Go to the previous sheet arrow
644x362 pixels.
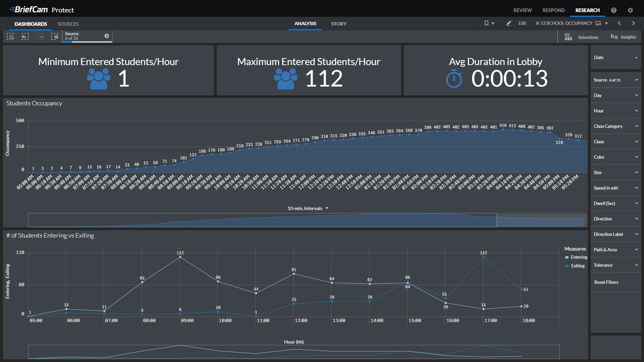click(619, 23)
